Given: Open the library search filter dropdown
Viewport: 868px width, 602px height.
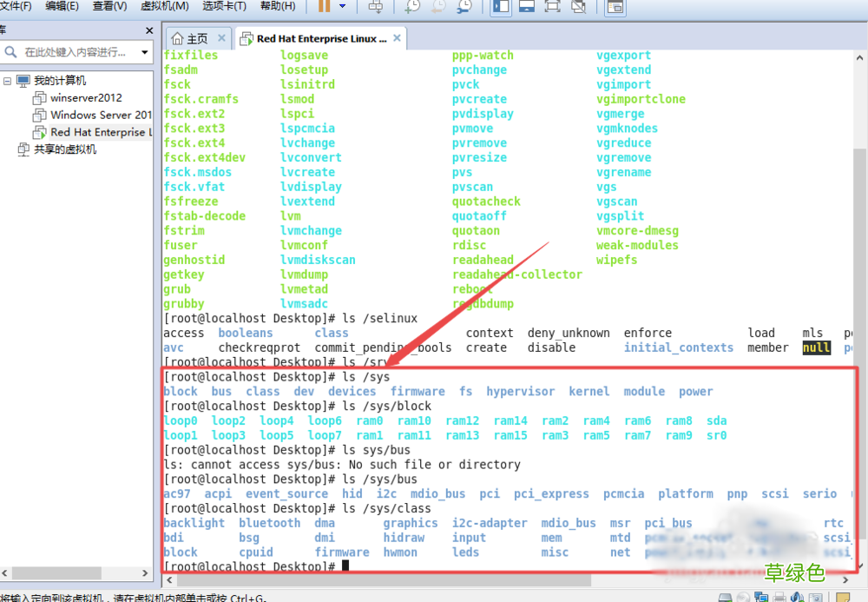Looking at the screenshot, I should click(145, 53).
